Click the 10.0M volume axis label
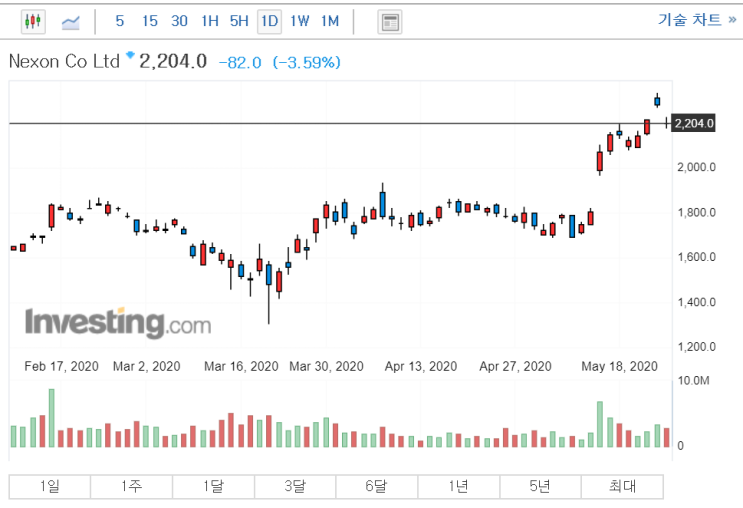 (x=694, y=381)
